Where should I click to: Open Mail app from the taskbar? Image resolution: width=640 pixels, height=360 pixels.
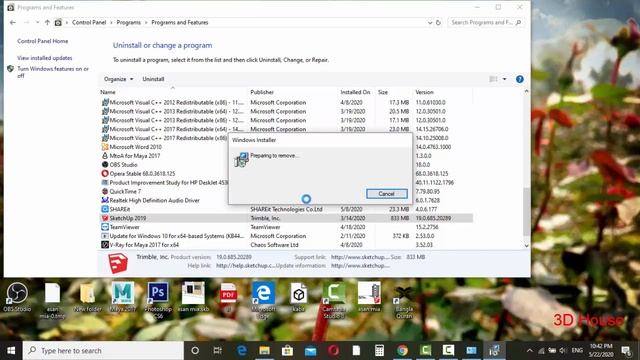(x=310, y=350)
